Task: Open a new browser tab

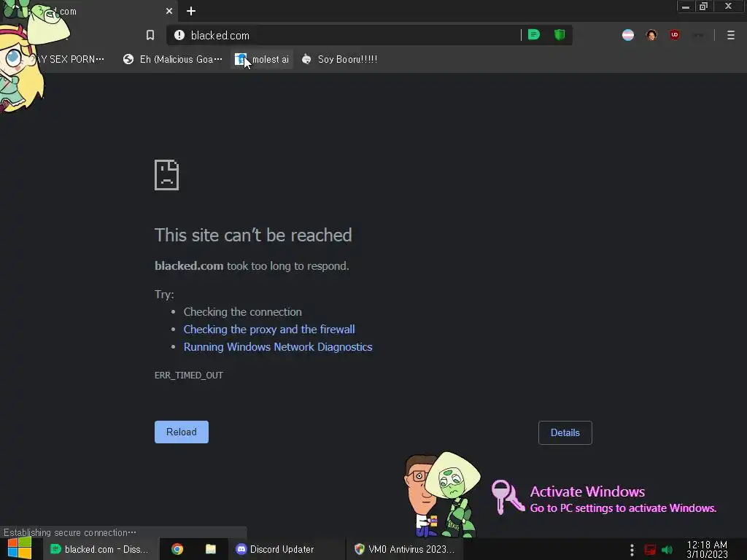Action: [191, 11]
